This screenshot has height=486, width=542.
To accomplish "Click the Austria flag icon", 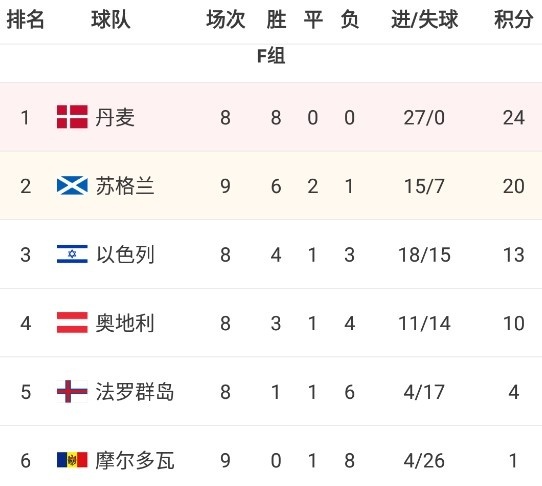I will click(72, 323).
